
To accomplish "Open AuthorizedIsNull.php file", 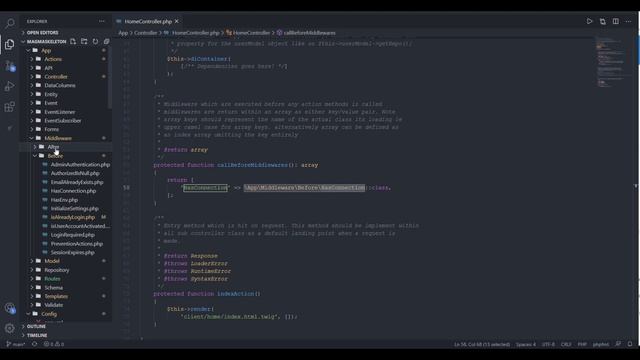I will click(x=75, y=173).
